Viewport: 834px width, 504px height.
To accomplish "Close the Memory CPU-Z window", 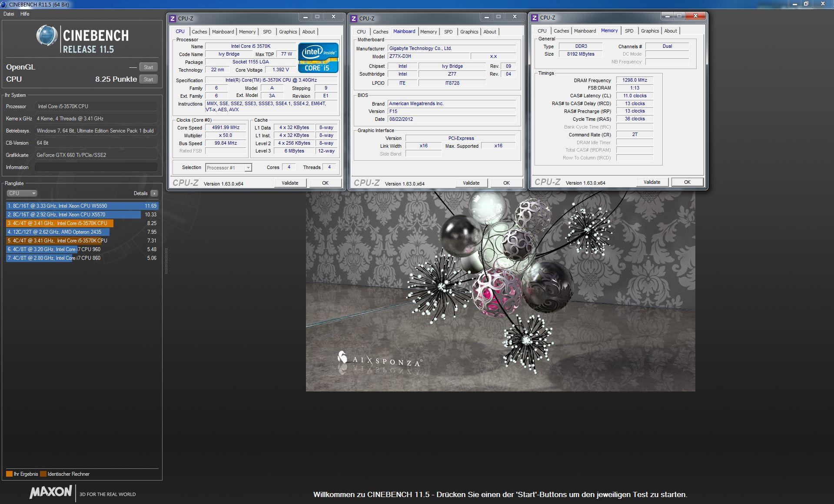I will click(x=695, y=16).
